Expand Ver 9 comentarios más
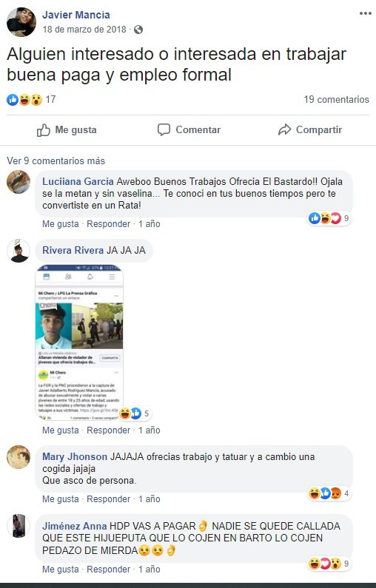 pos(56,161)
